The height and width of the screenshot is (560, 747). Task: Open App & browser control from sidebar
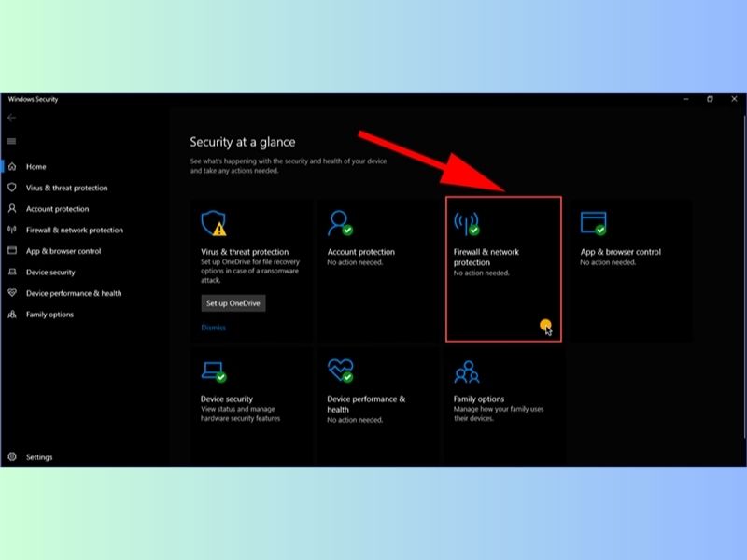[63, 251]
